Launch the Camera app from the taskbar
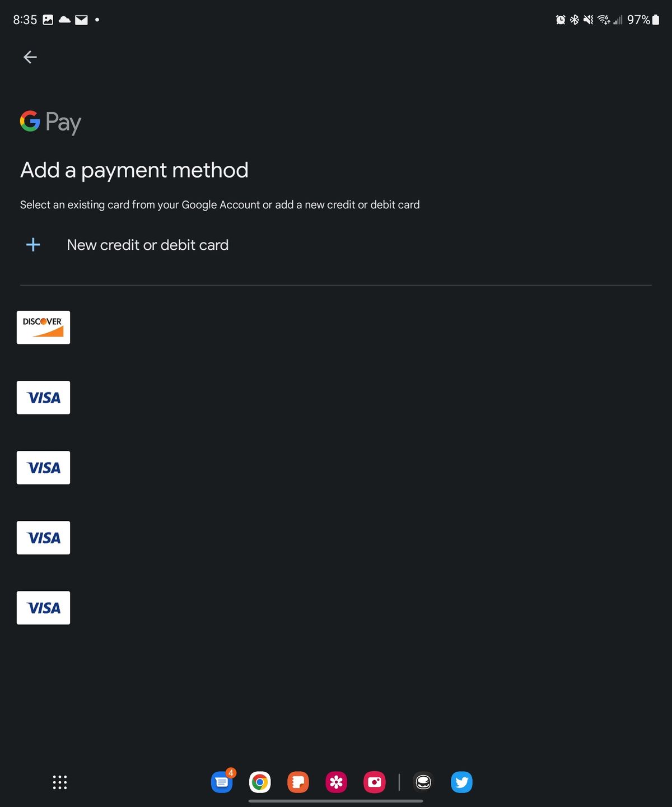672x807 pixels. click(374, 782)
